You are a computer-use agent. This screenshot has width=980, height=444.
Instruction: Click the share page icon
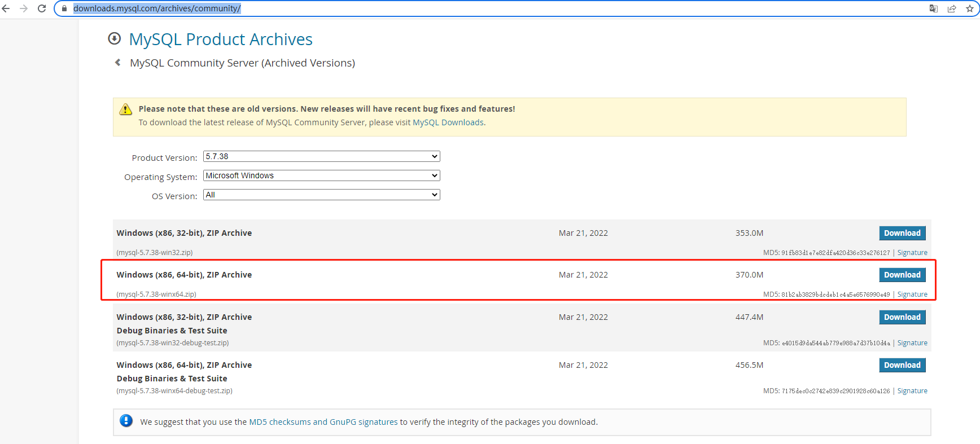pyautogui.click(x=952, y=8)
